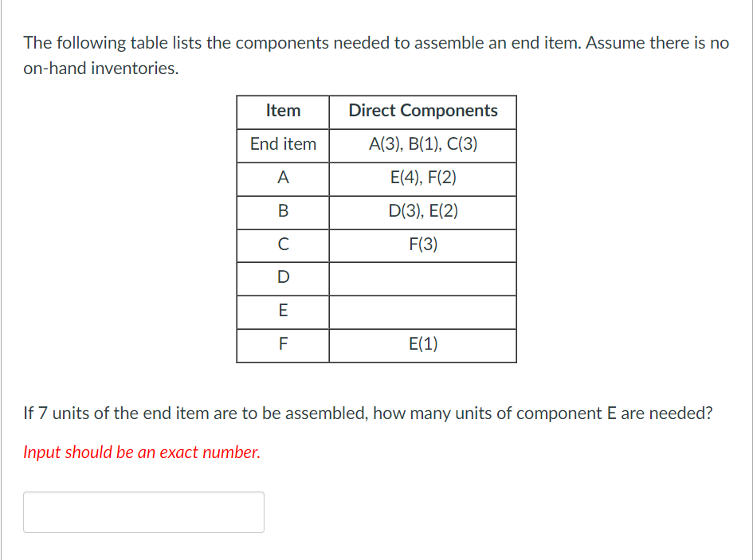Select the D(3), E(2) components cell

coord(422,212)
